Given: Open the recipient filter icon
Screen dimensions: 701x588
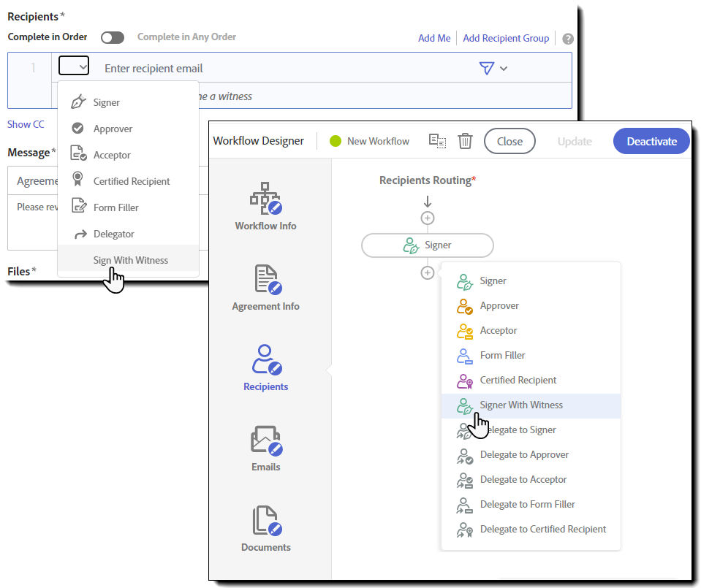Looking at the screenshot, I should tap(485, 67).
